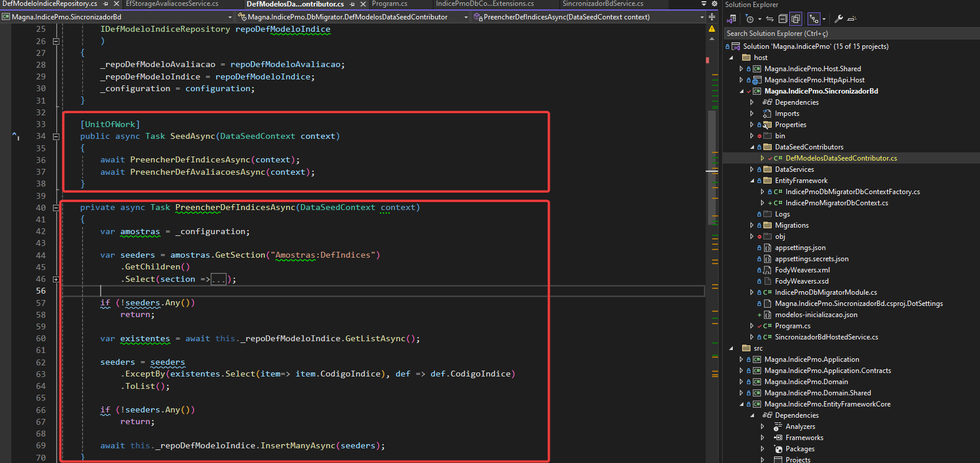This screenshot has width=980, height=463.
Task: Click Properties wrench icon
Action: point(839,19)
